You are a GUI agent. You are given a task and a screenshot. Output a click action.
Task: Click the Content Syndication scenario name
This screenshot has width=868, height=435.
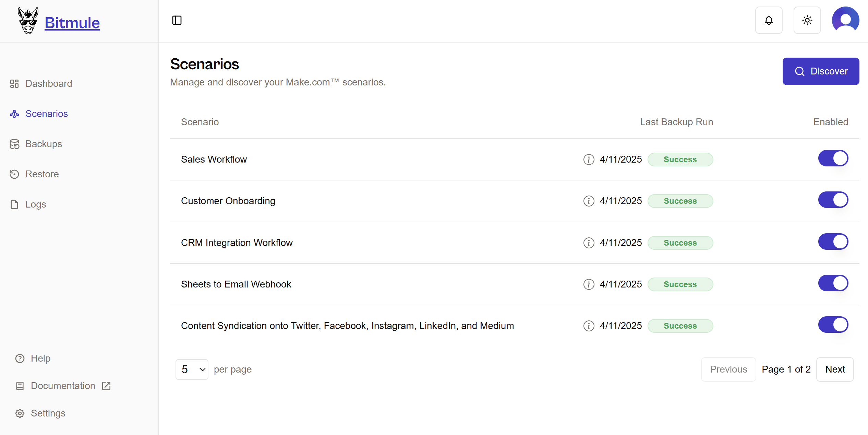(347, 326)
